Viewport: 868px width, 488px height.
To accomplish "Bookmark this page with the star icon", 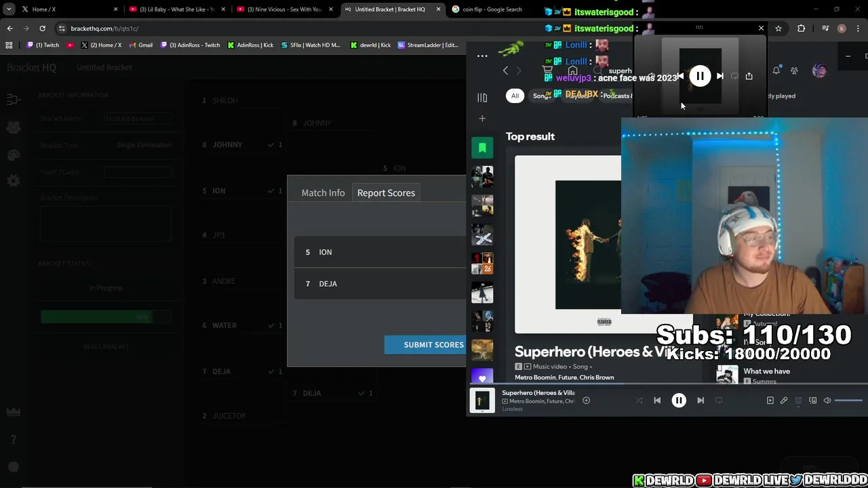I will [778, 28].
